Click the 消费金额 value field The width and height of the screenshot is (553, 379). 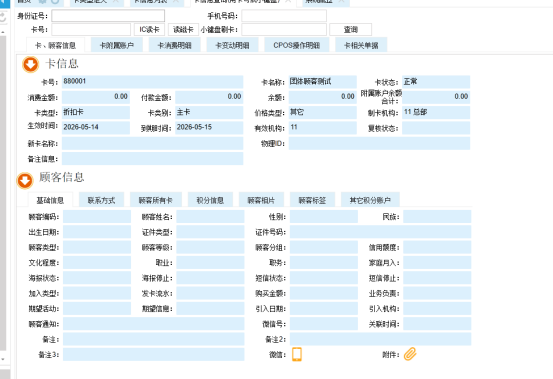coord(96,97)
